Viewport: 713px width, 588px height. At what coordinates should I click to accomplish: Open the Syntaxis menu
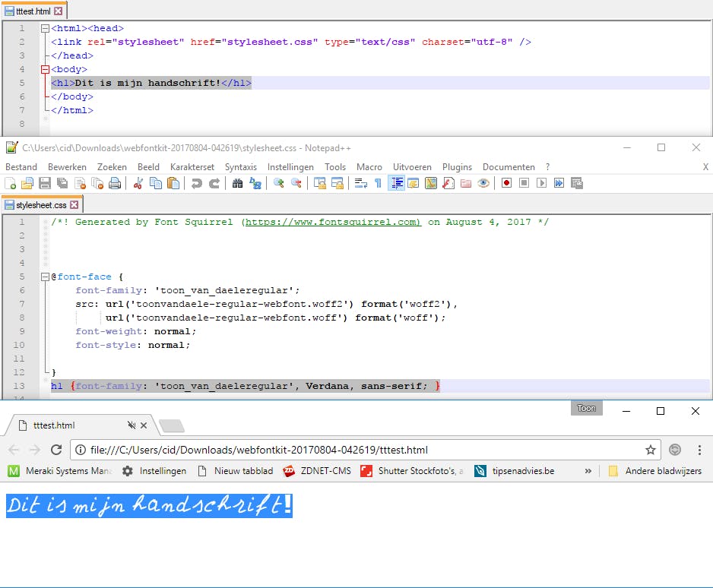click(x=240, y=166)
